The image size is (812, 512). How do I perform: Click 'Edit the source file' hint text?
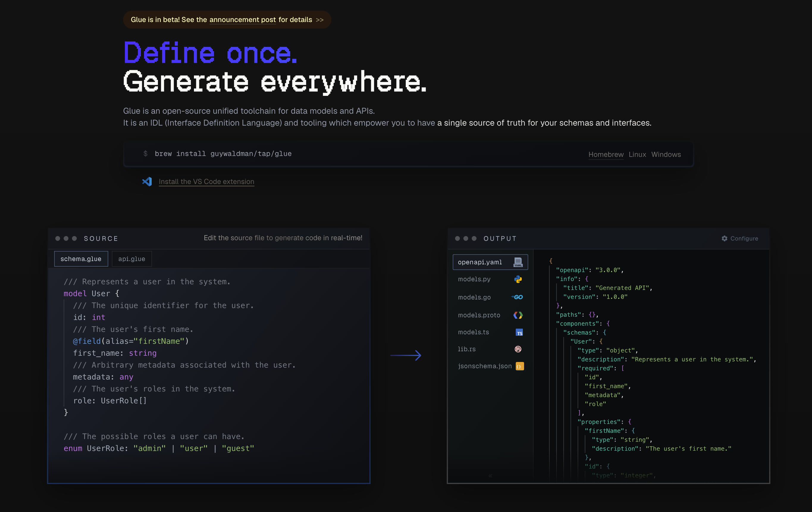point(283,238)
